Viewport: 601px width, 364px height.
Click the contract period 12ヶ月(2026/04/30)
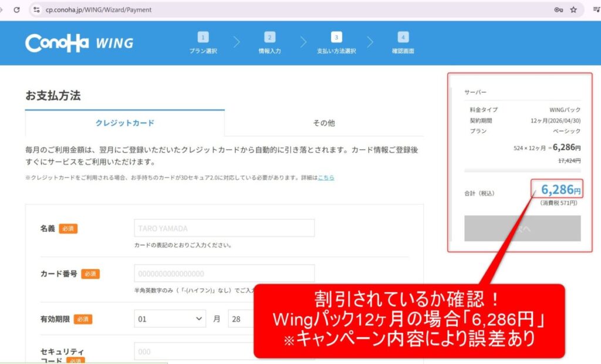pyautogui.click(x=555, y=121)
